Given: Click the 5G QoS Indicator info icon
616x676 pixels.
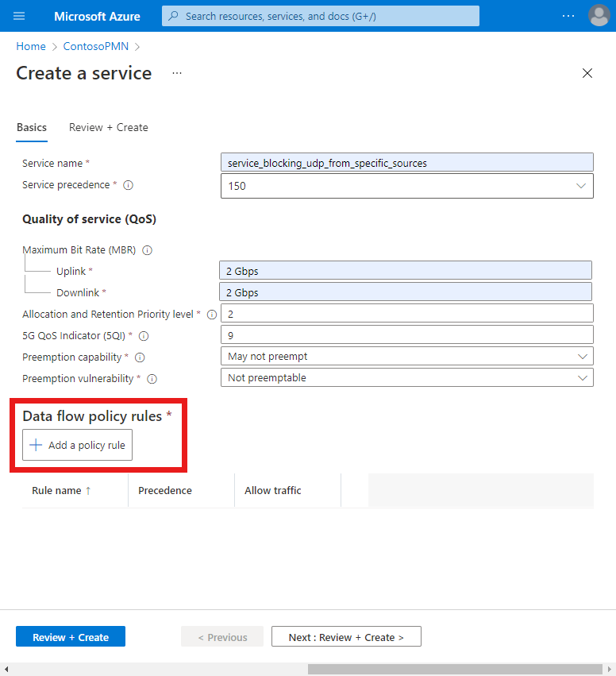Looking at the screenshot, I should 143,335.
